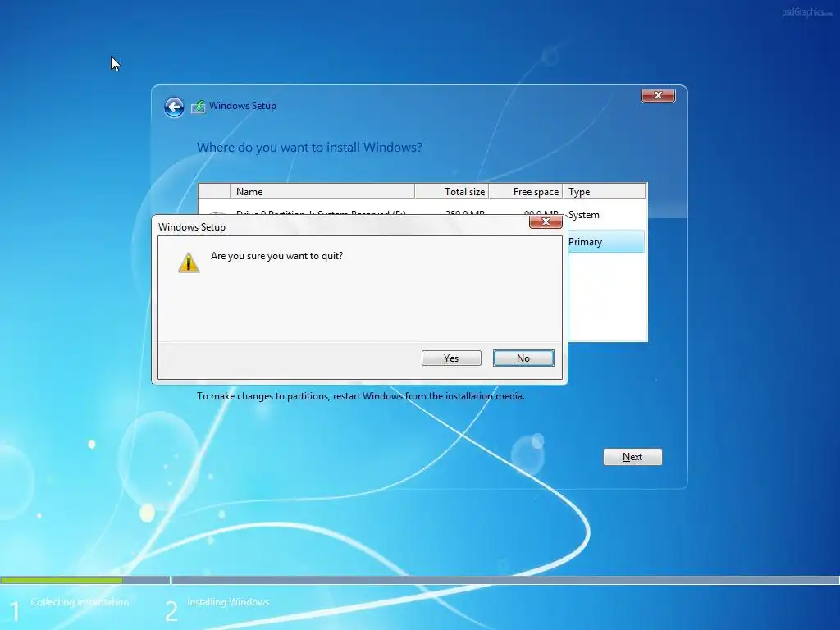Click the Installing Windows step label

tap(228, 602)
